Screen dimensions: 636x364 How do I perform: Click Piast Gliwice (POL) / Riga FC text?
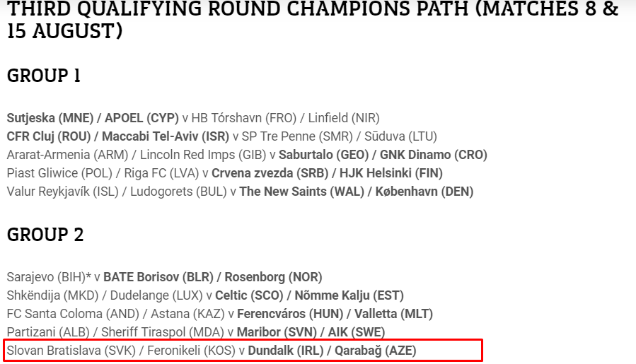coord(103,173)
